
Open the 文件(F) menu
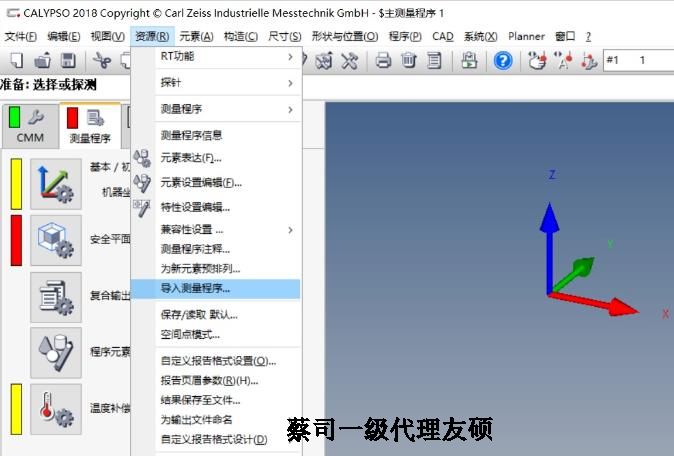click(x=21, y=37)
